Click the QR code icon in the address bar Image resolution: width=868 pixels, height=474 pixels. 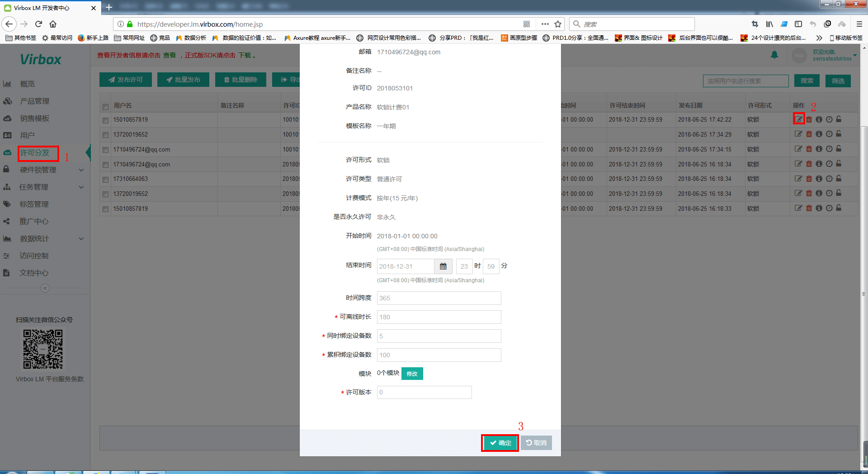527,24
